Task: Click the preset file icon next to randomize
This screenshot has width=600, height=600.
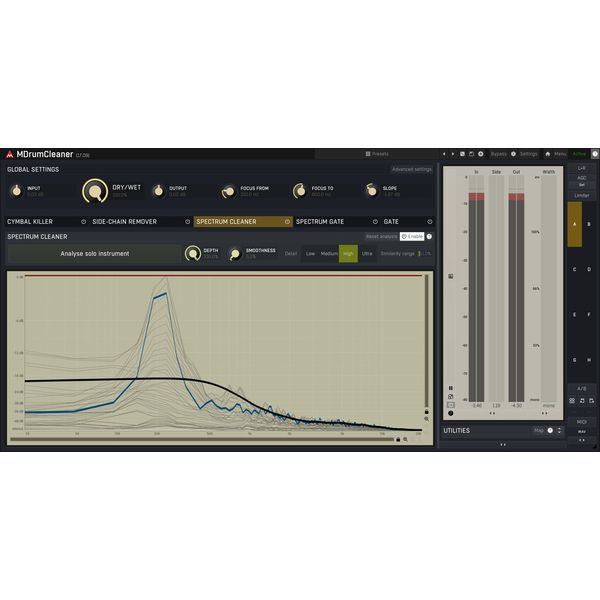Action: [471, 154]
